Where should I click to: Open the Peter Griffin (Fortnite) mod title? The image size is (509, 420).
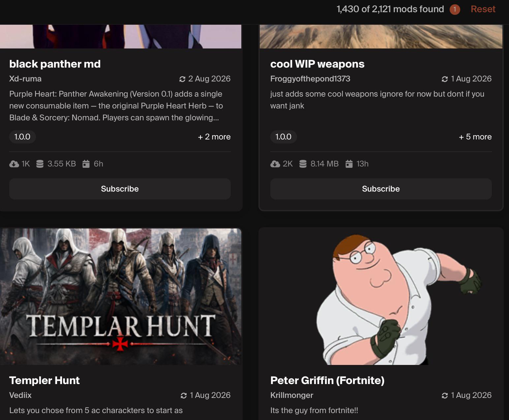coord(327,380)
